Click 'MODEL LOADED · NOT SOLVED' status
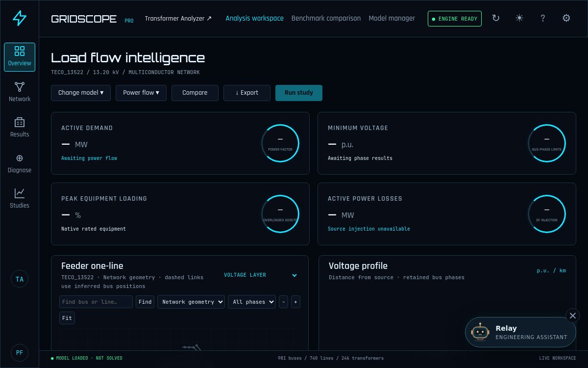Image resolution: width=588 pixels, height=368 pixels. click(x=87, y=358)
